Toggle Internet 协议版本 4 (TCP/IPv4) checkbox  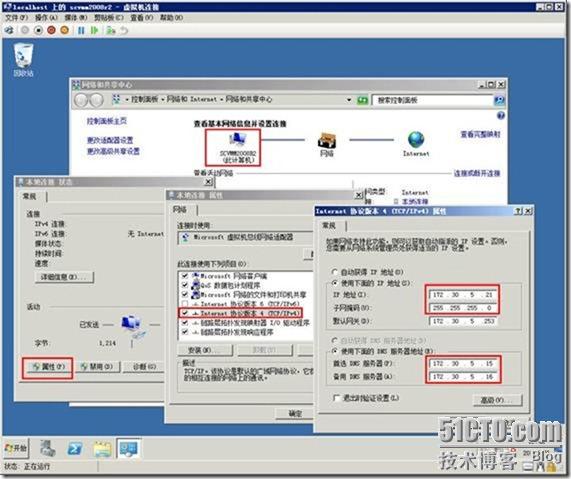[185, 313]
